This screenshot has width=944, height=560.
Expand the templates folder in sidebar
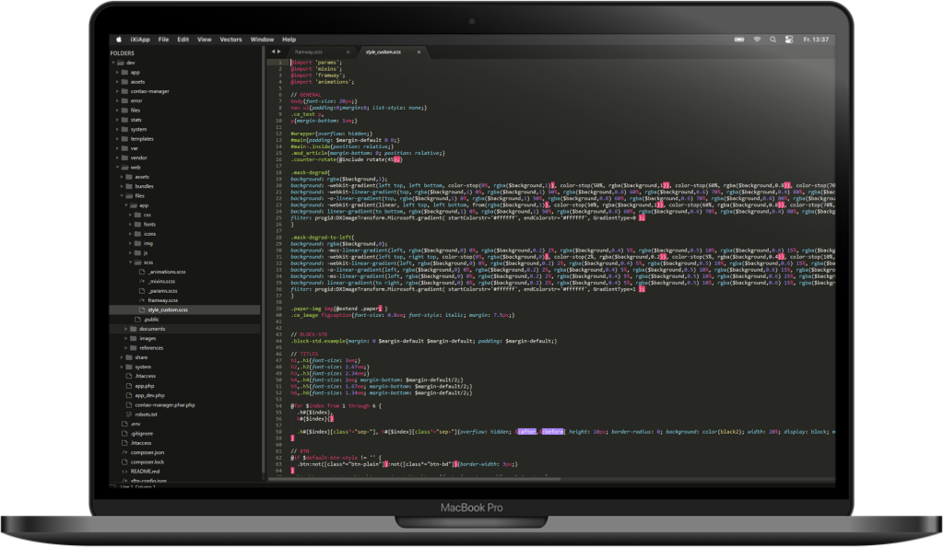pos(119,138)
